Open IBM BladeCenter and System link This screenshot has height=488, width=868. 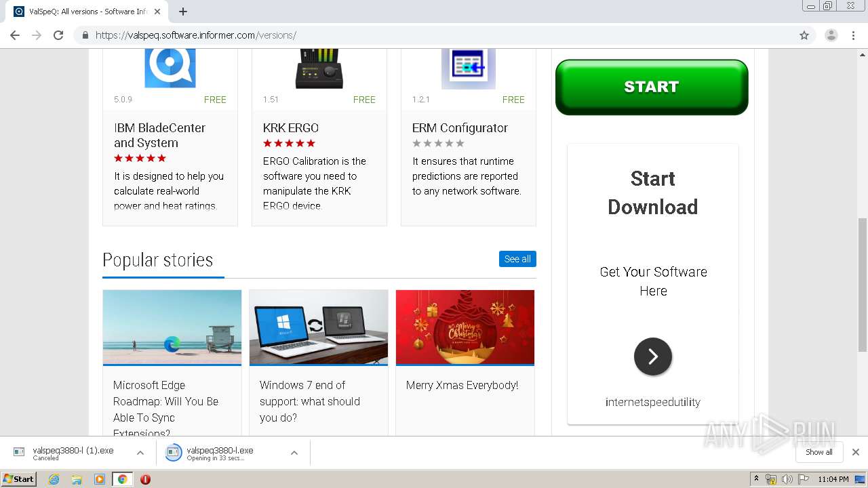point(159,136)
